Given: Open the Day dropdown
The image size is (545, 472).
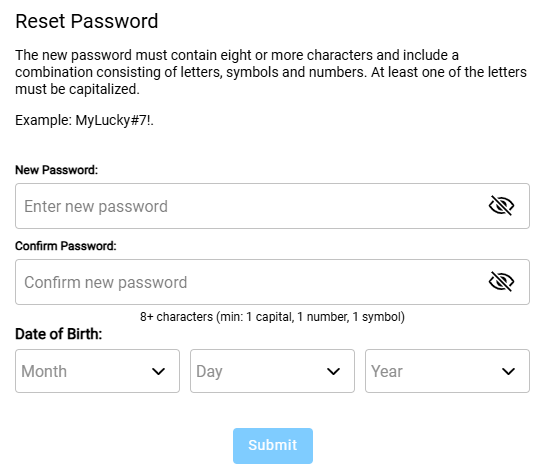Looking at the screenshot, I should [x=272, y=371].
